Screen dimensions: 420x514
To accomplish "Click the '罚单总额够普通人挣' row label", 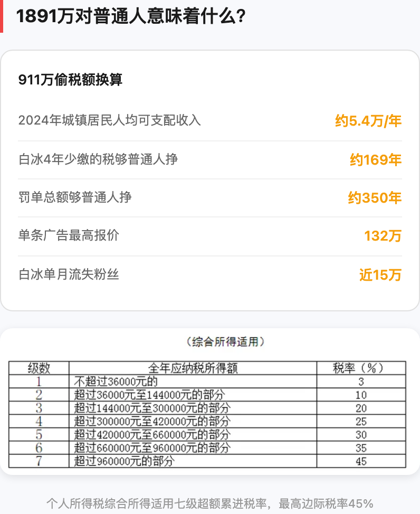I will click(75, 198).
